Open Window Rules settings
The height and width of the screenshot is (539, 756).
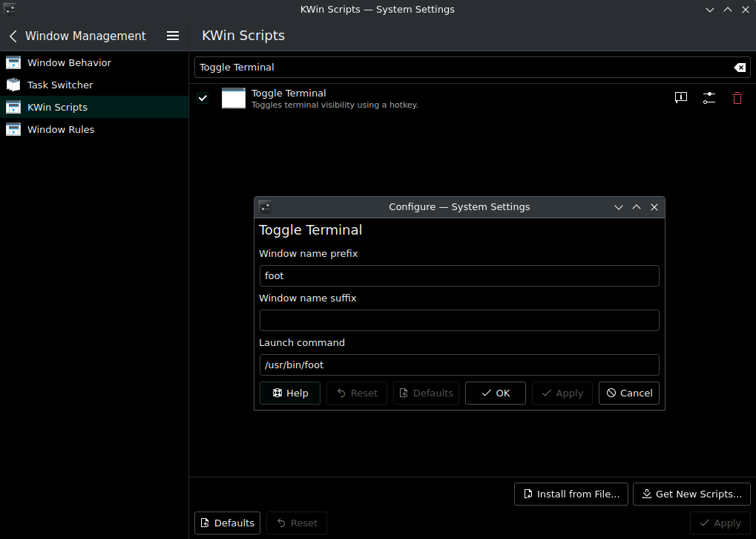click(94, 129)
